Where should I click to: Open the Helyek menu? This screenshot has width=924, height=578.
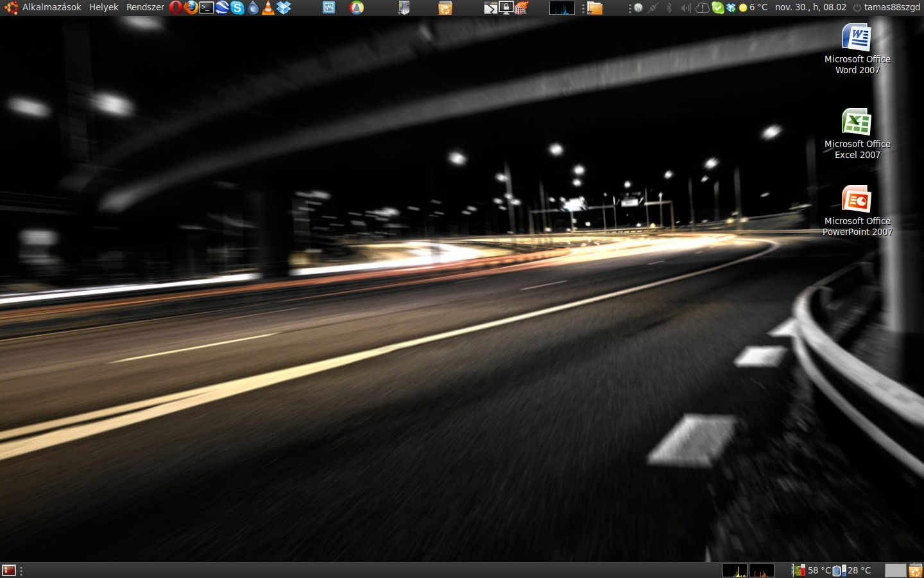(x=103, y=7)
